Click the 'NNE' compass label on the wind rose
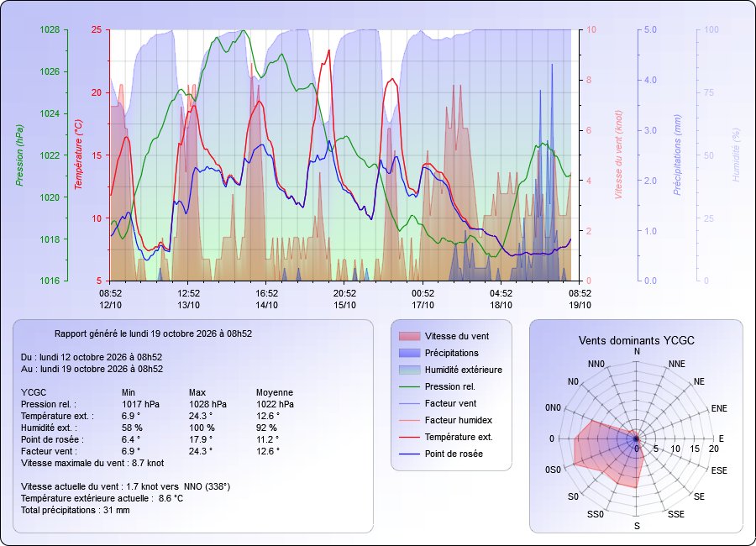 677,365
